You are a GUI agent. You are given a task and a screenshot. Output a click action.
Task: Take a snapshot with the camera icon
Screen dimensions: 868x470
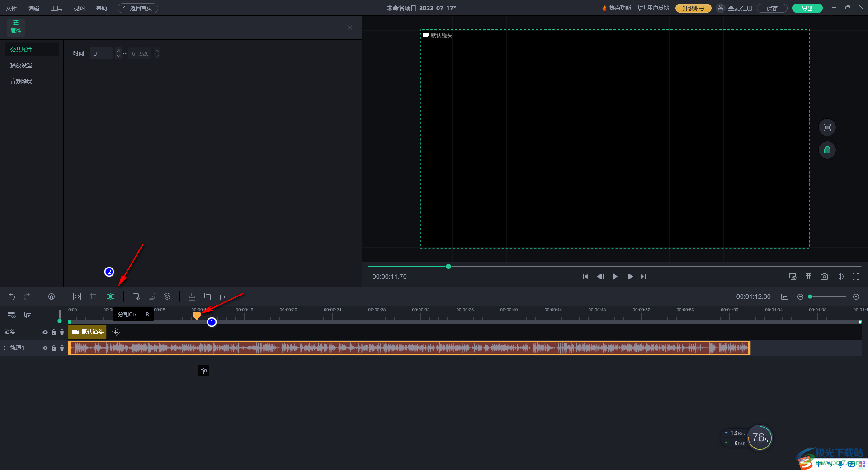[824, 277]
